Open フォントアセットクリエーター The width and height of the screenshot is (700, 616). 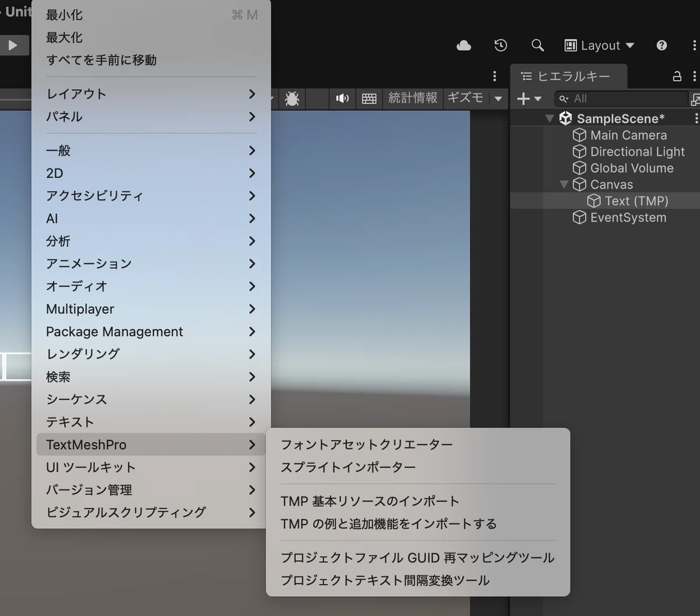pyautogui.click(x=418, y=444)
